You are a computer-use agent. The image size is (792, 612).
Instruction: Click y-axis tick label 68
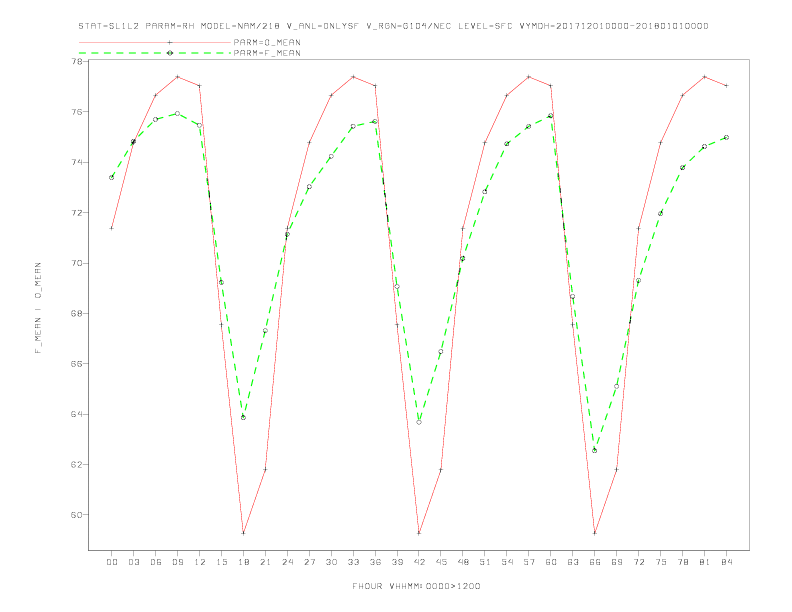click(x=76, y=313)
